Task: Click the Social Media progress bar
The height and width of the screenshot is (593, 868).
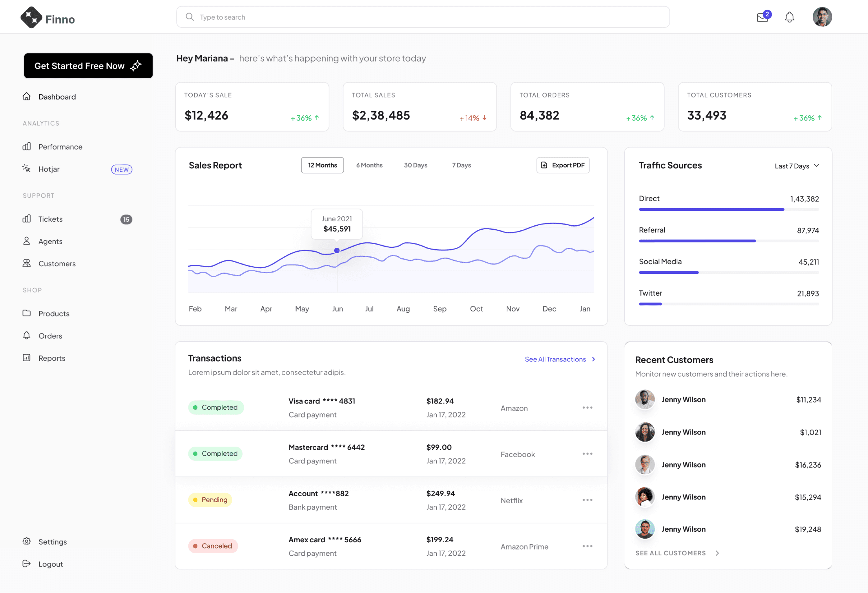Action: coord(729,273)
